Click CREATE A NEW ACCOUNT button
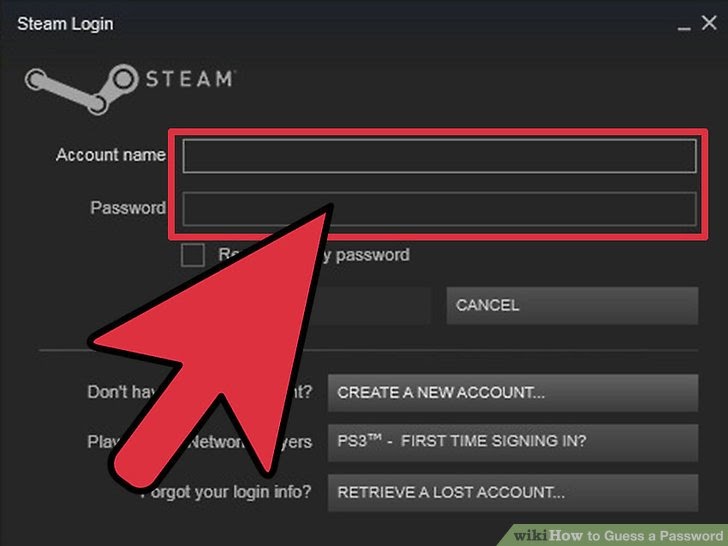 pos(513,393)
